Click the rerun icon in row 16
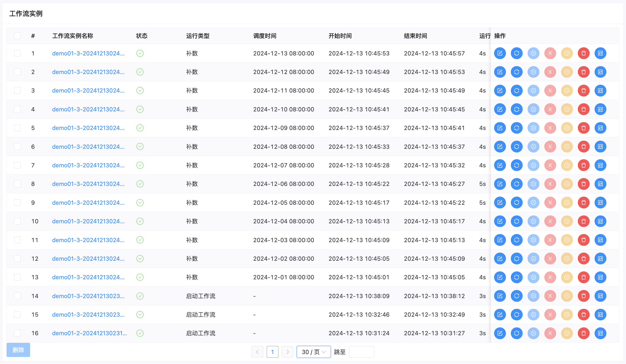Screen dimensions: 626x364 (516, 333)
